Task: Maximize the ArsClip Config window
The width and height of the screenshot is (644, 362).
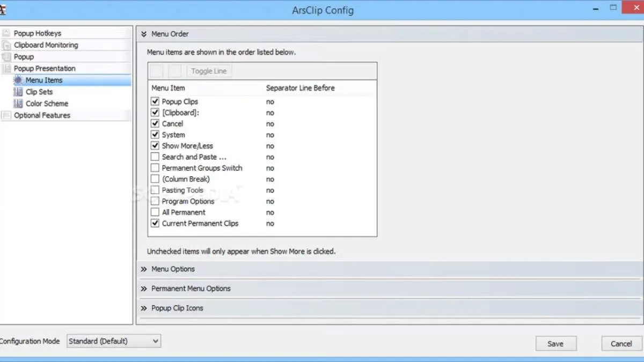Action: pos(613,9)
